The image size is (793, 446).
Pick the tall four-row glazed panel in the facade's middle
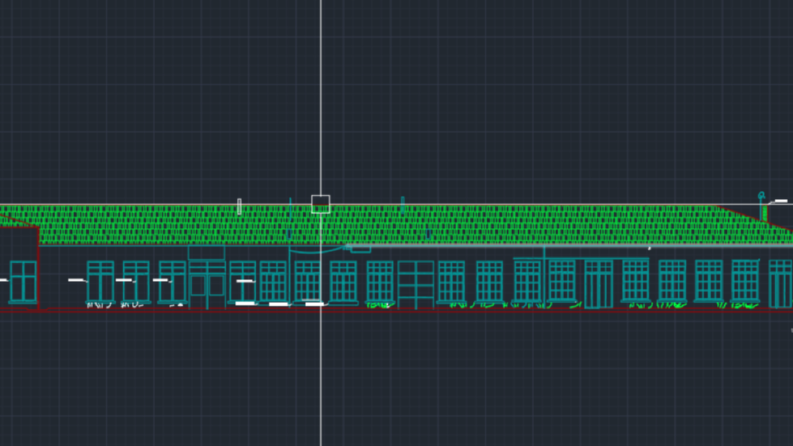click(x=416, y=285)
